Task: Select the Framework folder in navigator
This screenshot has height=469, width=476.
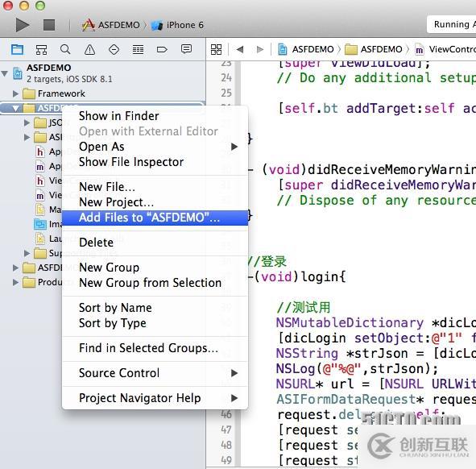Action: 54,93
